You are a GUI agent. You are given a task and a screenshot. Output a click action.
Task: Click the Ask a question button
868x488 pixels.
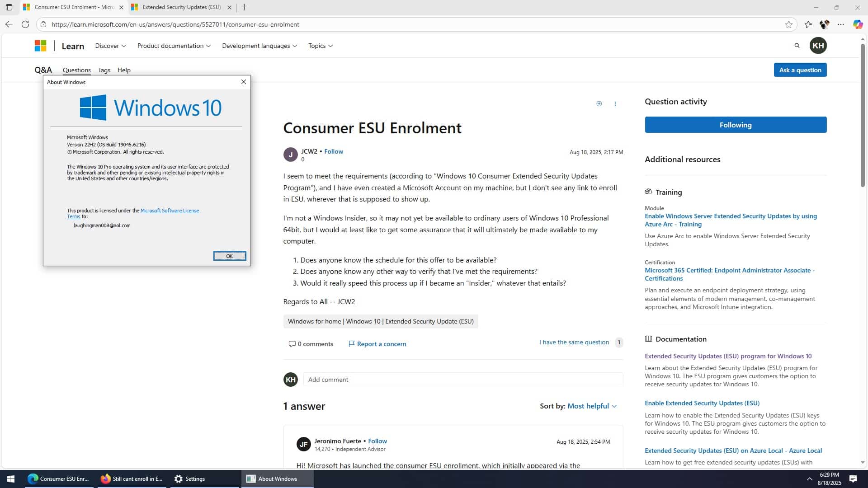800,70
